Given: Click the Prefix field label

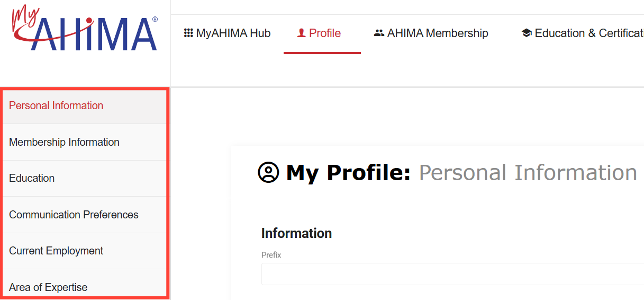Looking at the screenshot, I should [x=271, y=255].
